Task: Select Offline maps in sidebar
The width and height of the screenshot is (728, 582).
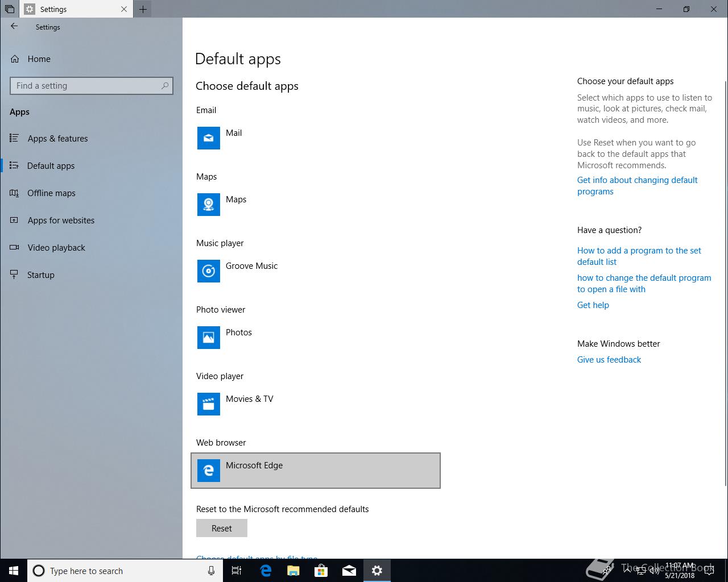Action: 51,193
